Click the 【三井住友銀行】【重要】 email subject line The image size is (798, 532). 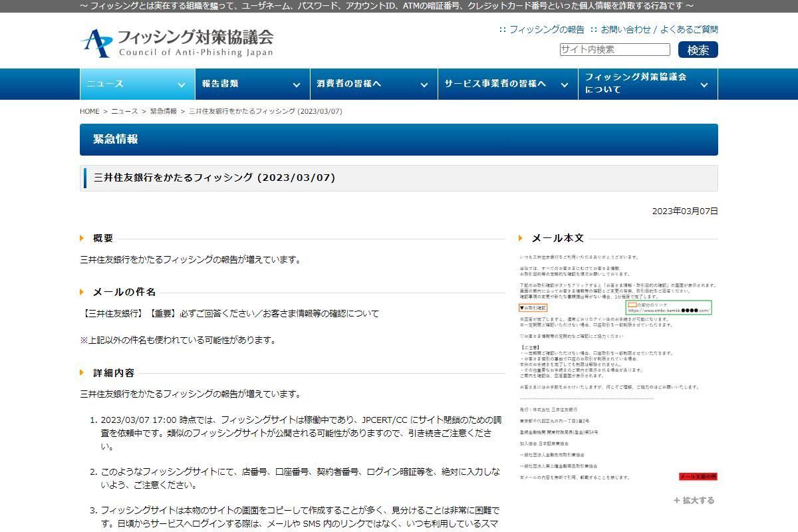[x=229, y=313]
